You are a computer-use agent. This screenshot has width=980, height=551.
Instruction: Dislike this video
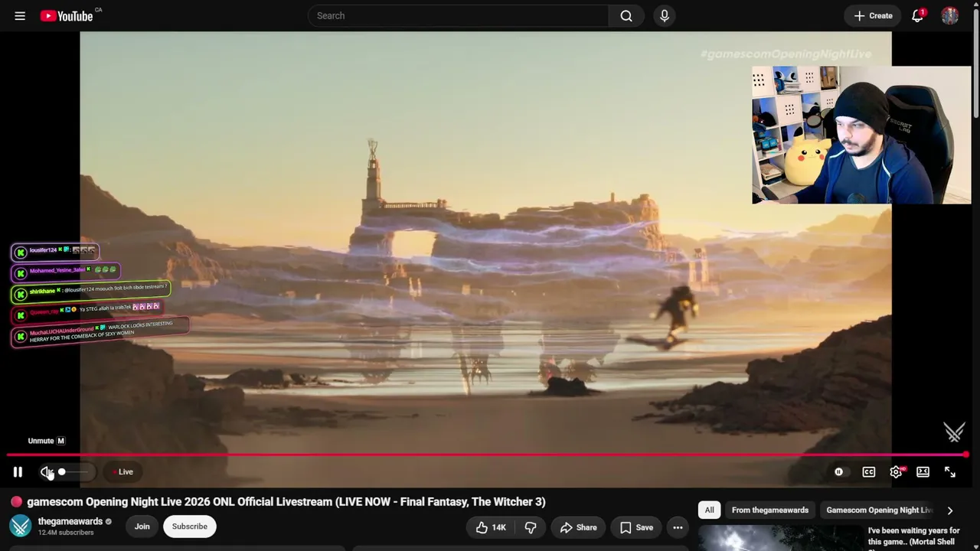[530, 527]
